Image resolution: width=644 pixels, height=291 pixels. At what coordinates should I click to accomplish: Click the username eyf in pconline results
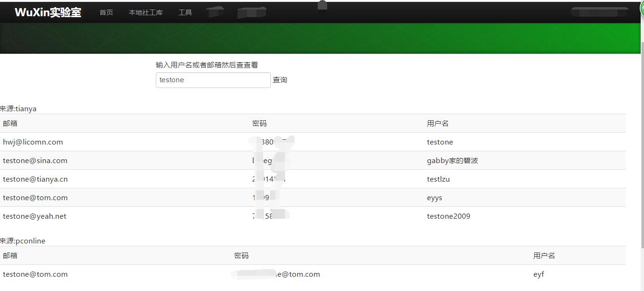(539, 274)
